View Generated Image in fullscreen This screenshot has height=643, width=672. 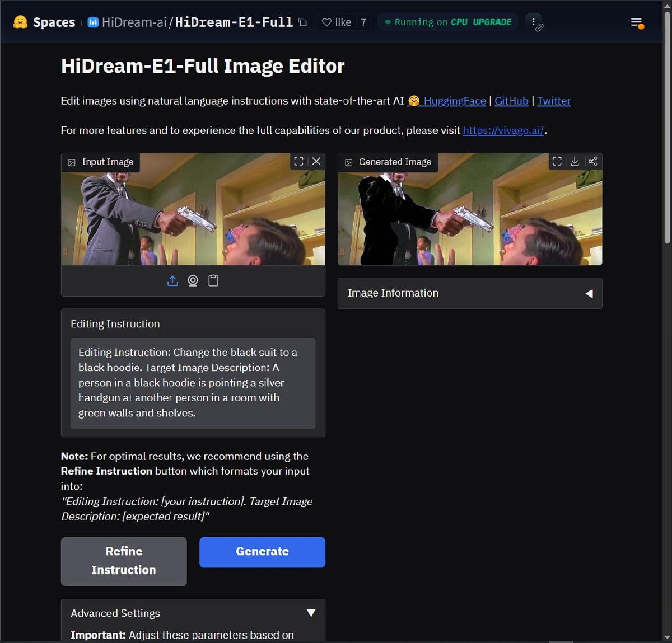[x=557, y=161]
